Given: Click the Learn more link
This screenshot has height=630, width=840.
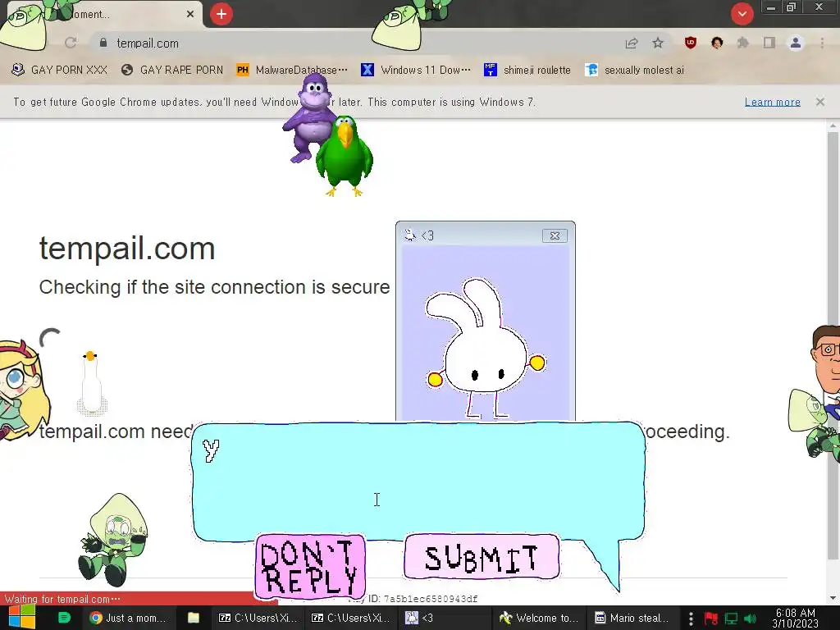Looking at the screenshot, I should [773, 102].
